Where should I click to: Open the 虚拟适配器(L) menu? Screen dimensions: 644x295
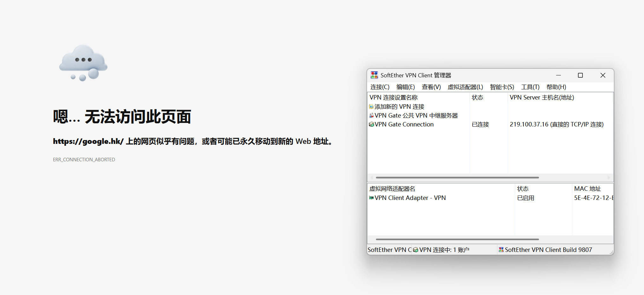coord(465,87)
